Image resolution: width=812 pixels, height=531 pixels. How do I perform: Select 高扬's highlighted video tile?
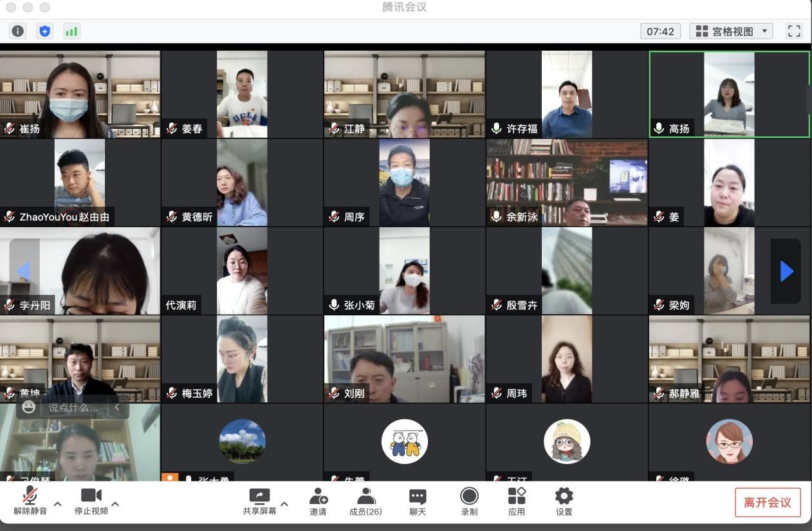tap(729, 94)
